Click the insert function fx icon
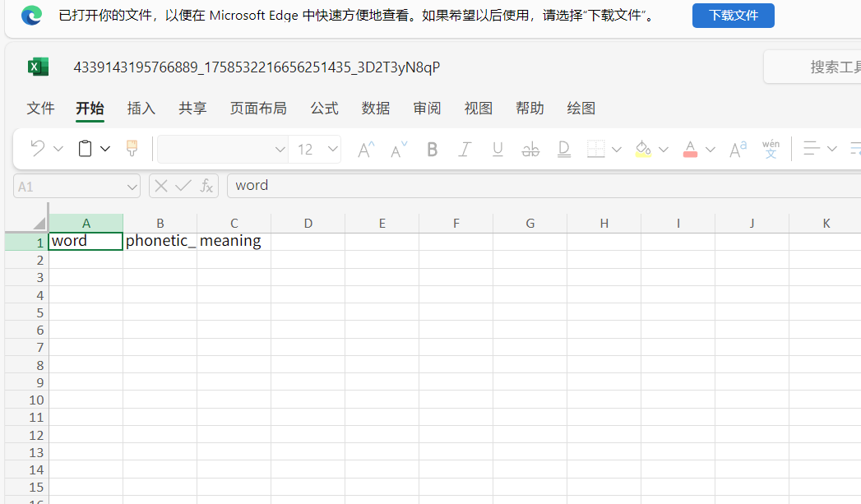Viewport: 861px width, 504px height. tap(206, 186)
